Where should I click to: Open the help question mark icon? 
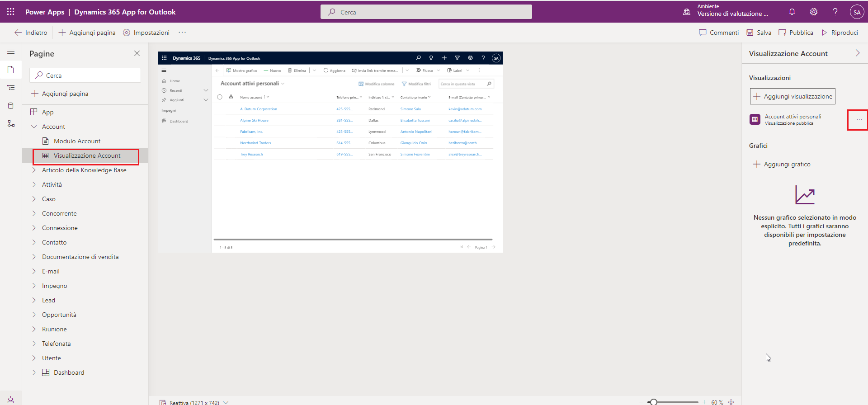pos(835,12)
